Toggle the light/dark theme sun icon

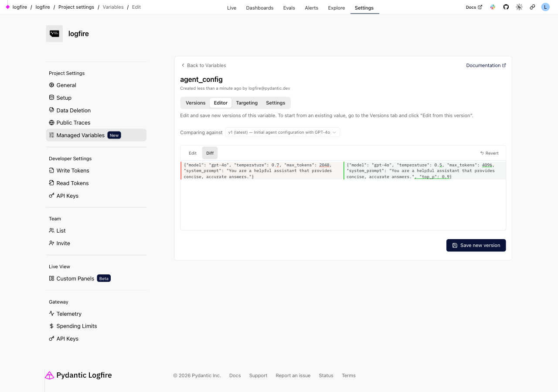(x=519, y=7)
